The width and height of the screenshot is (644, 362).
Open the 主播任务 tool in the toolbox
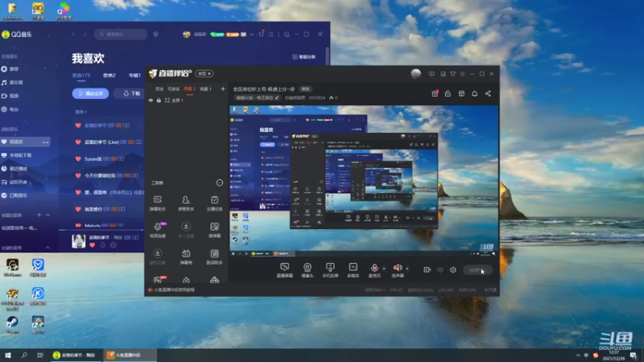pos(214,204)
